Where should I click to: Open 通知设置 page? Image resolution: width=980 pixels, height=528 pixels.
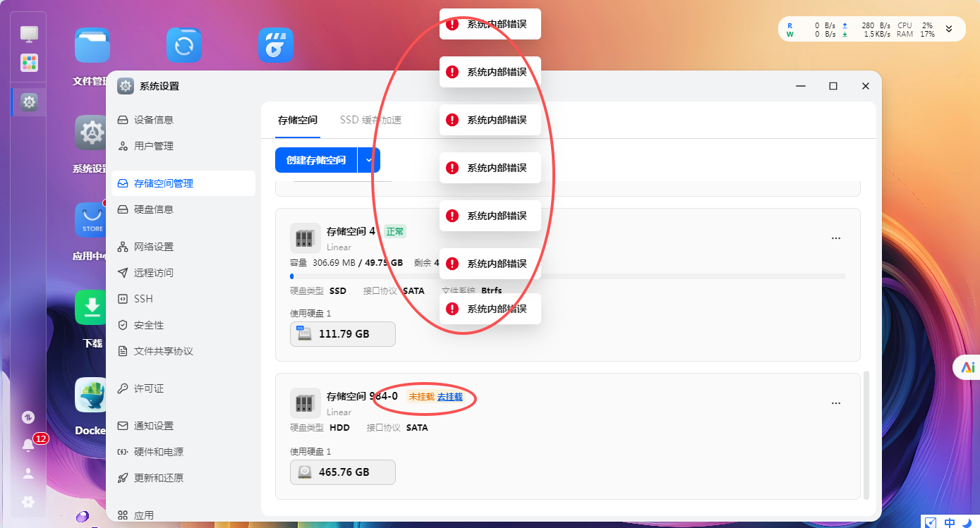183,426
